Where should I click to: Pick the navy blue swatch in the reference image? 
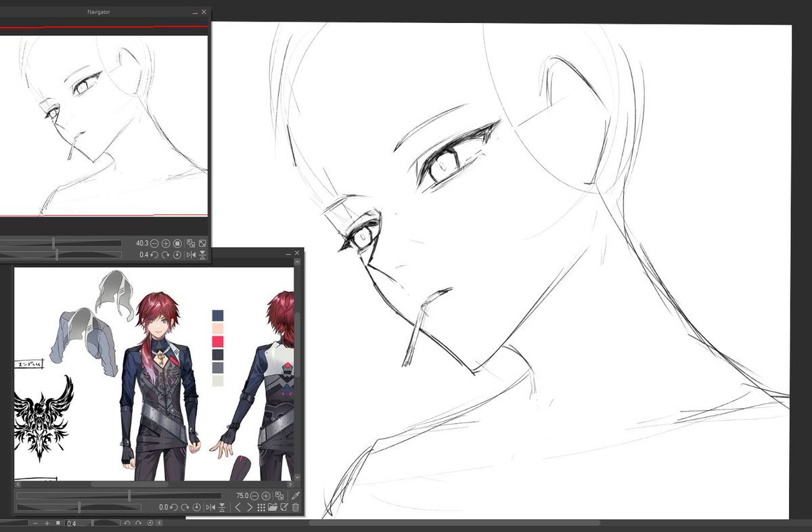pyautogui.click(x=218, y=315)
